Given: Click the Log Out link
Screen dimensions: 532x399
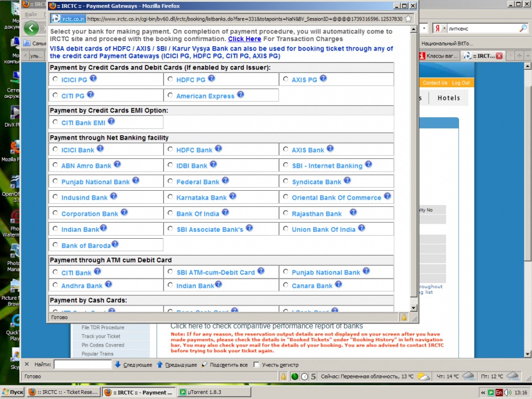Looking at the screenshot, I should pos(461,83).
